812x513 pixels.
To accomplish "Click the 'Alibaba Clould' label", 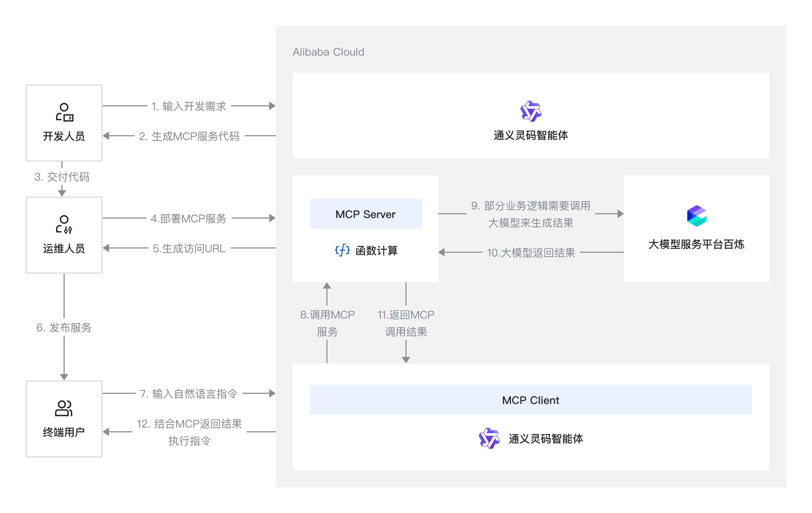I will tap(328, 52).
